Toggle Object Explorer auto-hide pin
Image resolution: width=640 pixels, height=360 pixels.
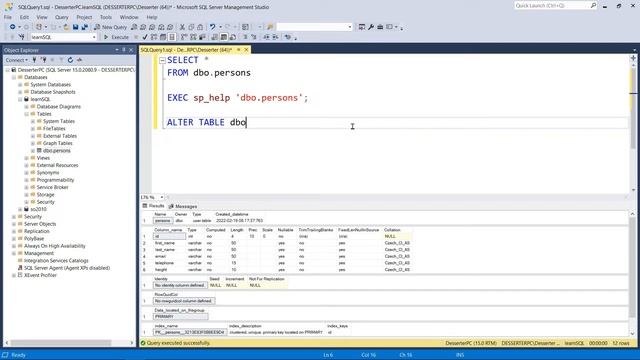click(124, 50)
